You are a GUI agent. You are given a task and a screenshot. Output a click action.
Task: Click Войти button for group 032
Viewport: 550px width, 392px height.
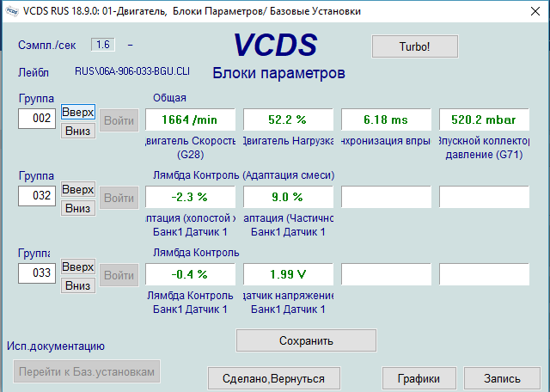(119, 198)
